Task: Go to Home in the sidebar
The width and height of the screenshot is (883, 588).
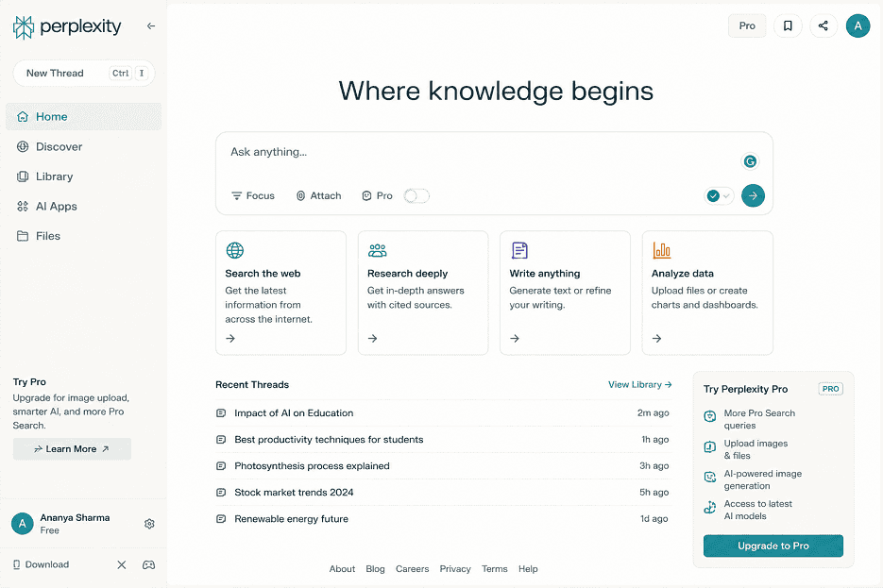Action: tap(84, 116)
